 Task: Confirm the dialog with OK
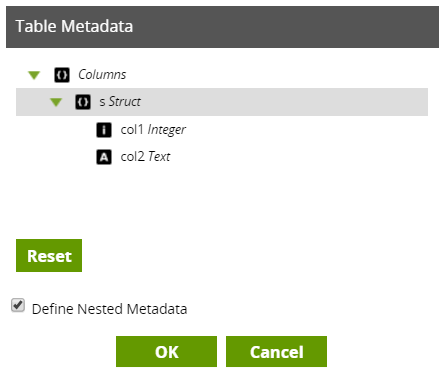(166, 351)
